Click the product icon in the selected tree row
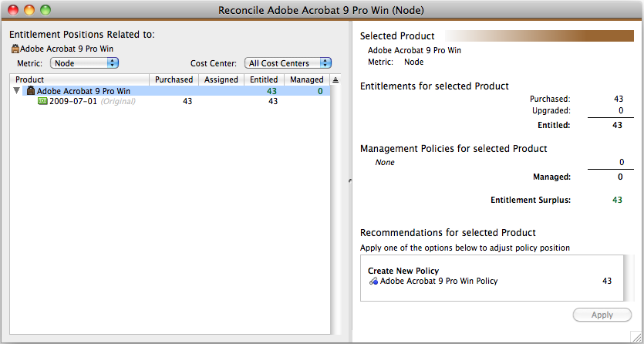 point(31,91)
